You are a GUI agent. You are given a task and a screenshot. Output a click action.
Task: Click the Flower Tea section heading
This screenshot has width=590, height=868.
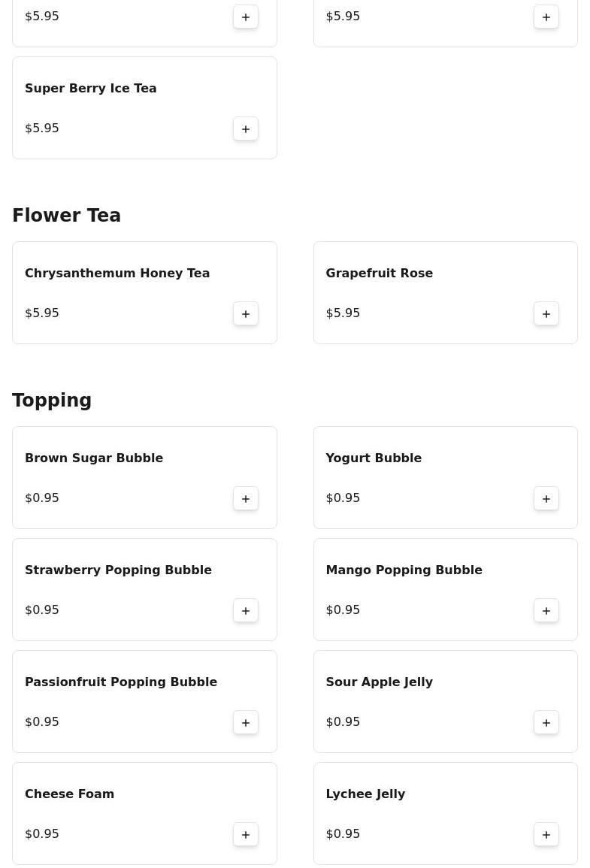[66, 216]
